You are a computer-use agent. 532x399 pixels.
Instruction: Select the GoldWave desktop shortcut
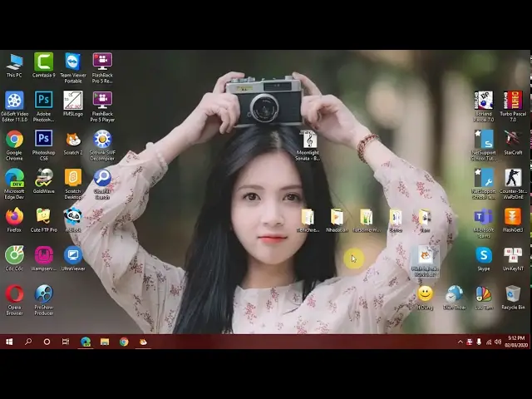(x=43, y=181)
